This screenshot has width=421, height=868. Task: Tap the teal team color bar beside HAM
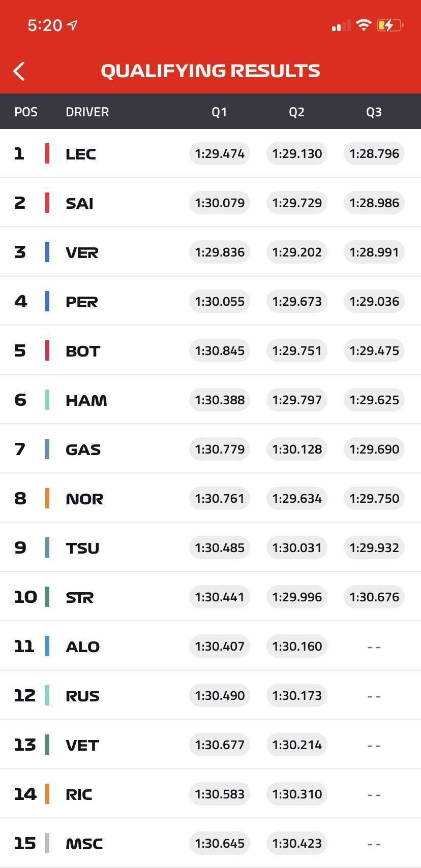click(x=47, y=400)
